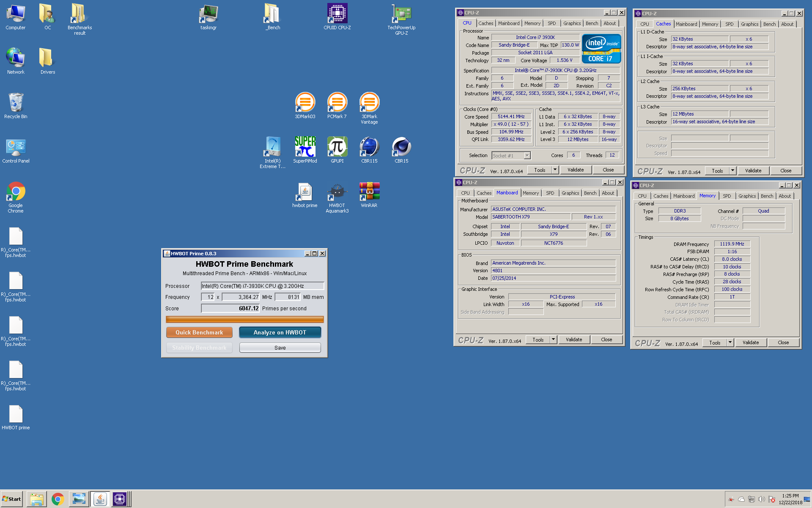Open Graphics tab in Memory window
812x508 pixels.
coord(747,196)
